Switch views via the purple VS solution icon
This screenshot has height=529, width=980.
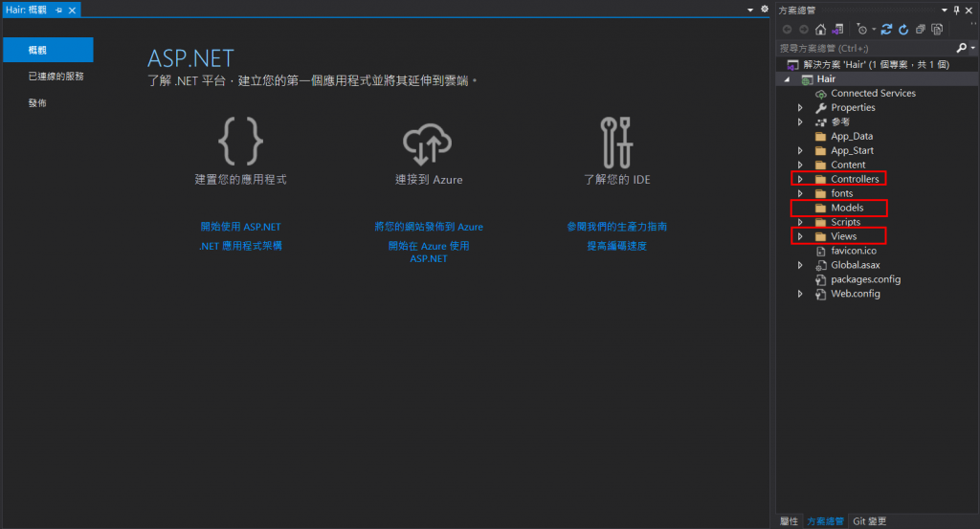(837, 30)
